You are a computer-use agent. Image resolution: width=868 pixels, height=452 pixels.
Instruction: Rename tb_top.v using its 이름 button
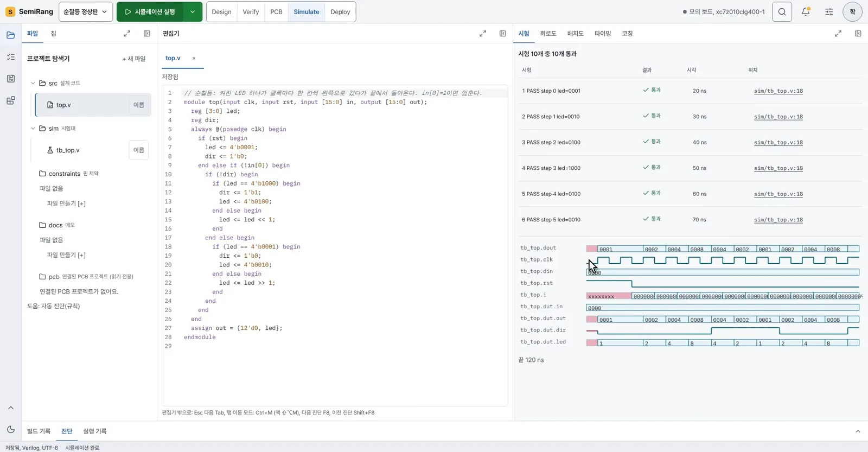point(139,150)
